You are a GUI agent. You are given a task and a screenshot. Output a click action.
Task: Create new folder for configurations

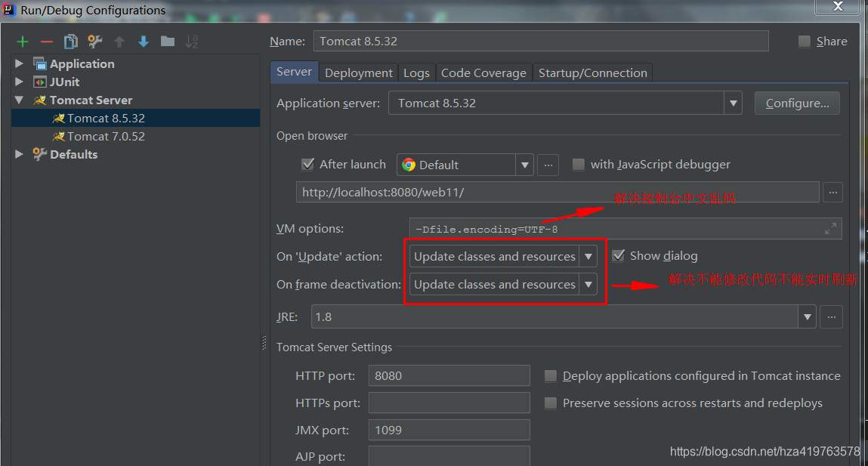[x=168, y=42]
